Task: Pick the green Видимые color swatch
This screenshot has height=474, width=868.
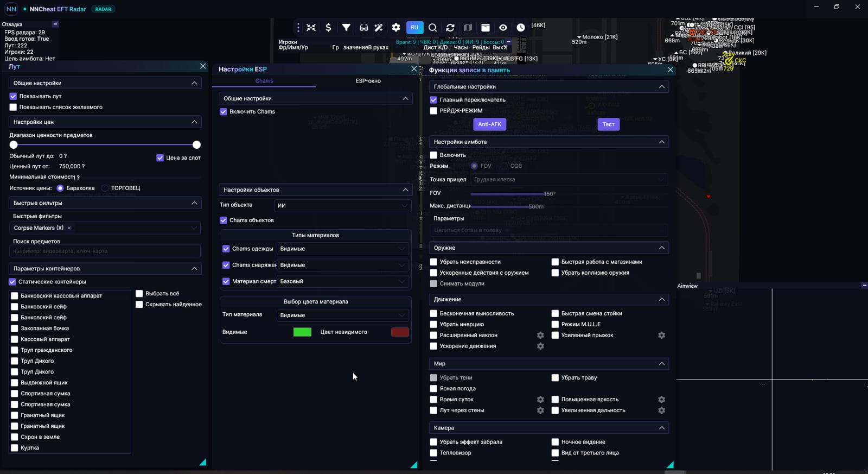Action: tap(302, 332)
